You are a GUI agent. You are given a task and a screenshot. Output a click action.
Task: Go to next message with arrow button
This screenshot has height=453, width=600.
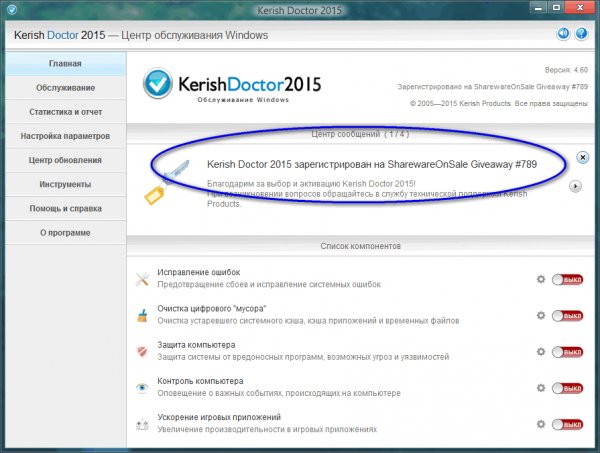575,186
